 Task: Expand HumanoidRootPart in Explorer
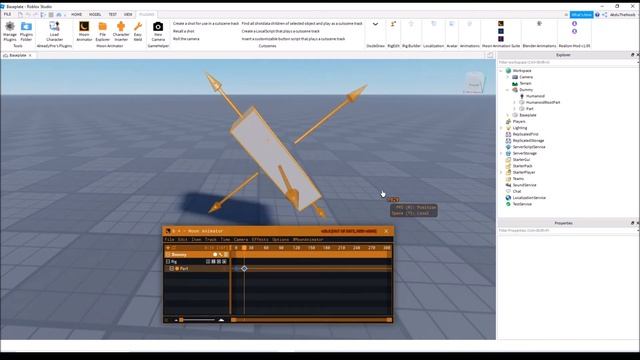pos(514,102)
